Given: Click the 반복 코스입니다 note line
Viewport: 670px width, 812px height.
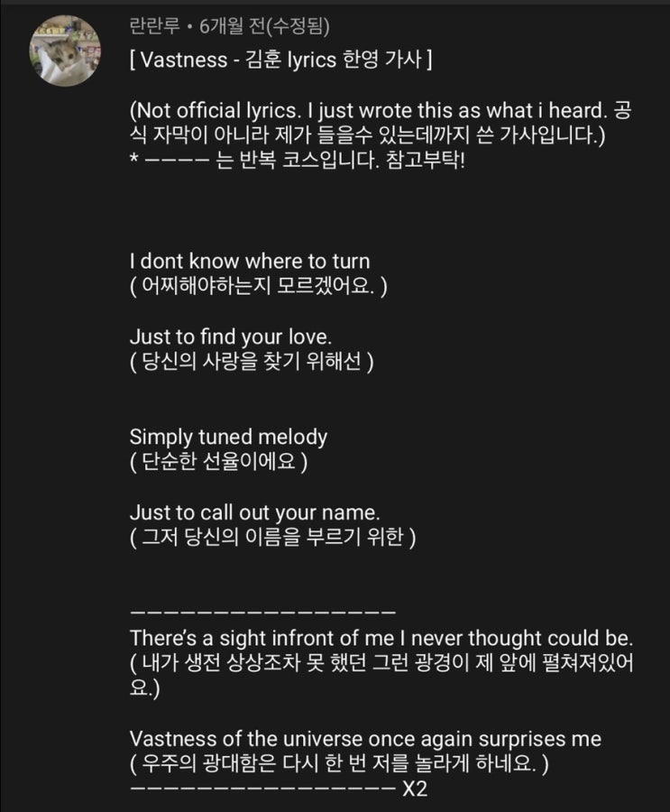Looking at the screenshot, I should click(x=298, y=168).
